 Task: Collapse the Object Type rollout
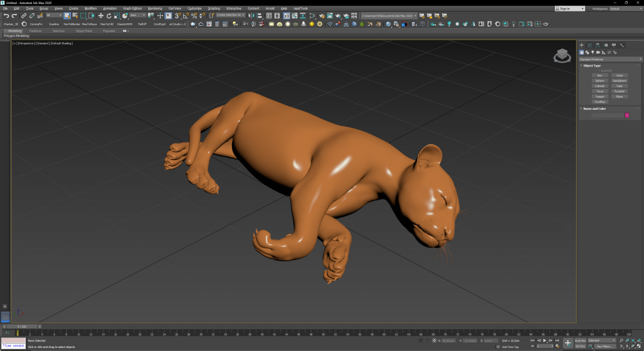point(591,65)
